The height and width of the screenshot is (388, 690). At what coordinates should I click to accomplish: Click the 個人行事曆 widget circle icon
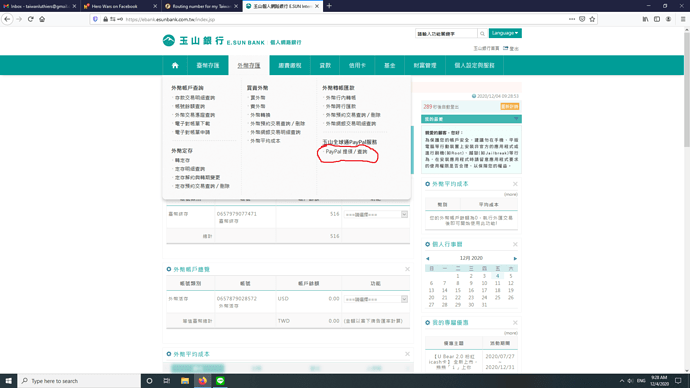click(427, 245)
